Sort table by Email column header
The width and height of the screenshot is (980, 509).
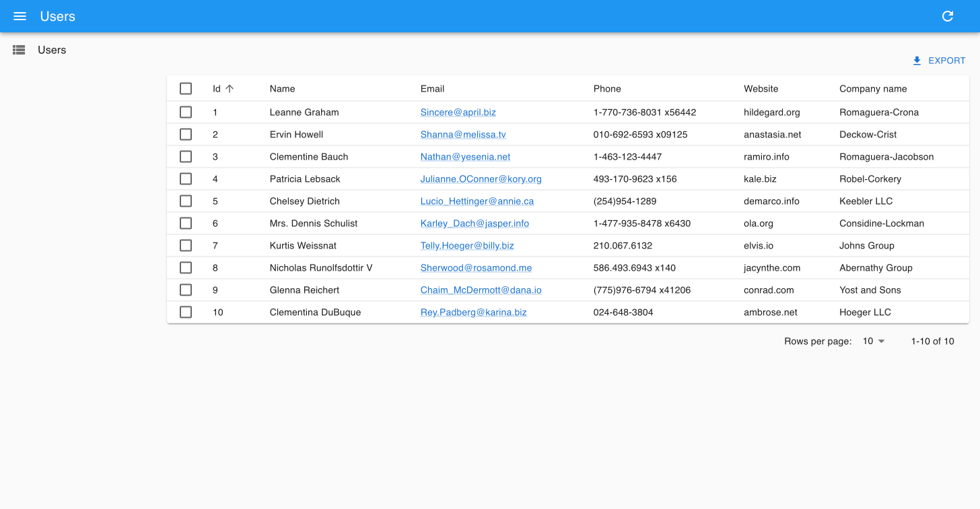[x=432, y=89]
